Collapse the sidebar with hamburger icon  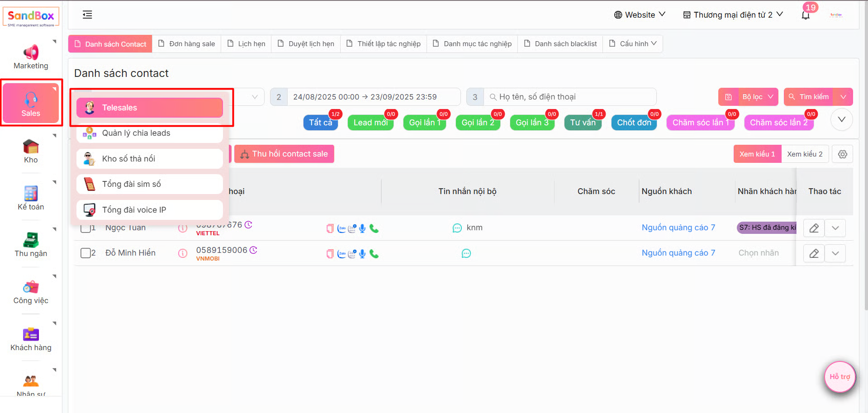87,15
